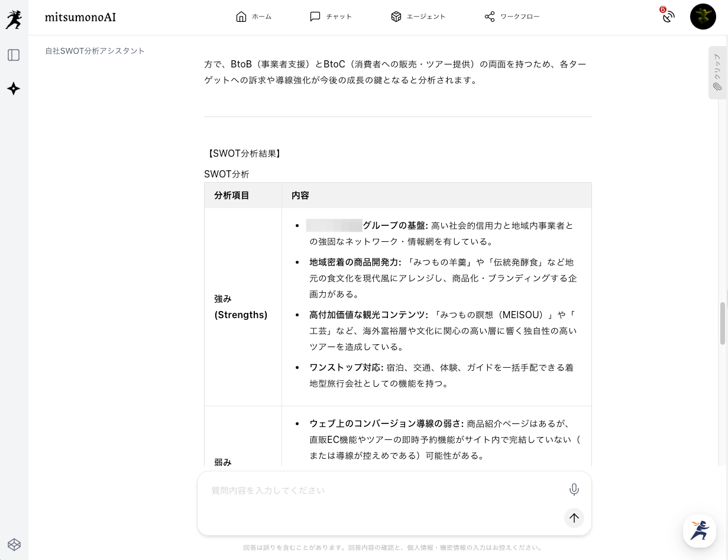Click the 自社SWOT分析アシスタント title
The width and height of the screenshot is (728, 560).
(x=95, y=51)
